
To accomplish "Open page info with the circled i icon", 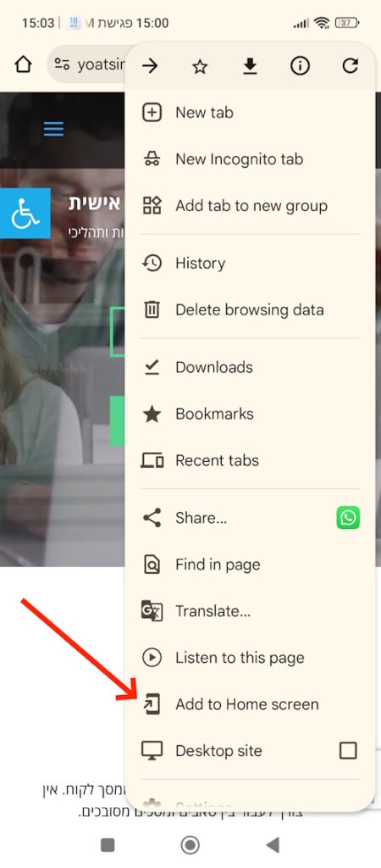I will (301, 66).
